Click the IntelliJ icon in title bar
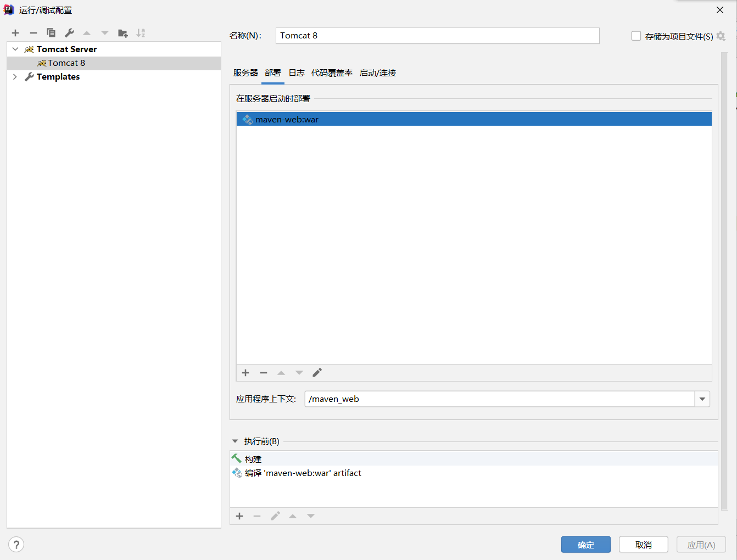Viewport: 737px width, 560px height. (x=9, y=10)
